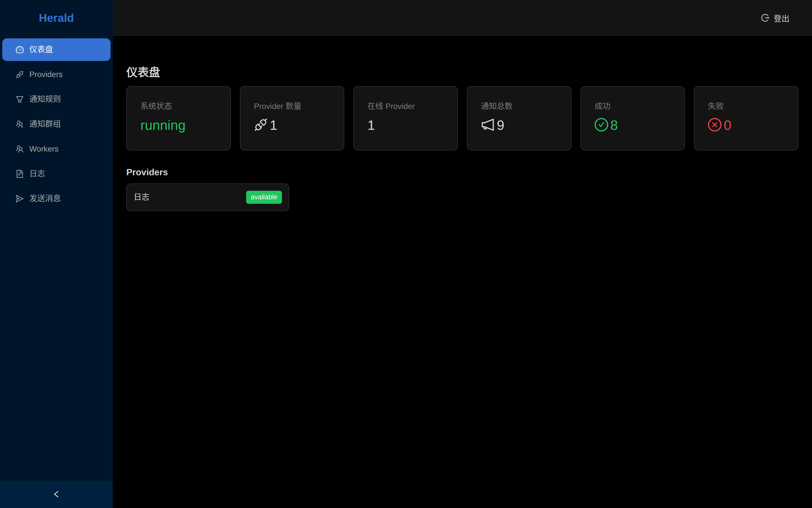
Task: Click the running status text
Action: pyautogui.click(x=163, y=125)
